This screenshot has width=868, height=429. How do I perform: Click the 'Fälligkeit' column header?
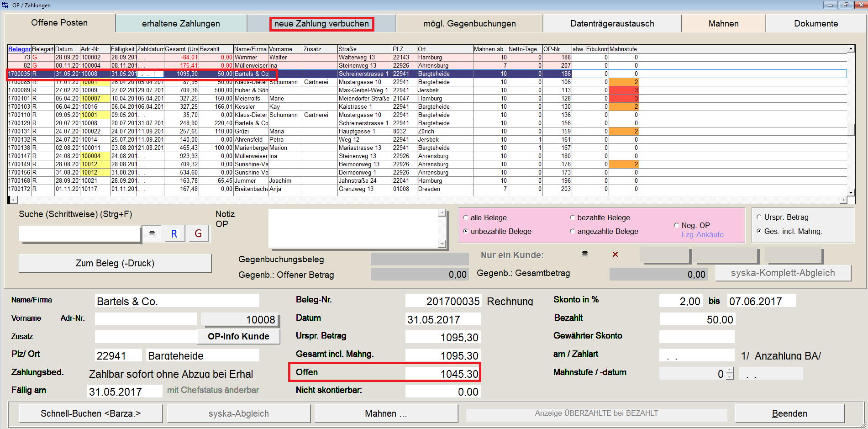pos(123,49)
